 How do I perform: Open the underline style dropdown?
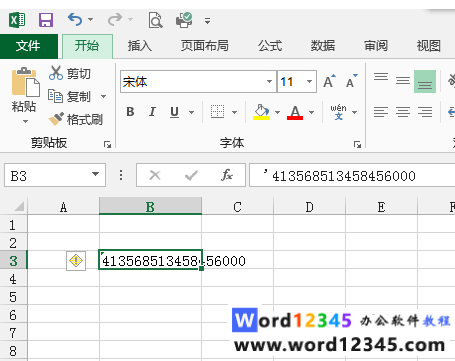pos(191,112)
